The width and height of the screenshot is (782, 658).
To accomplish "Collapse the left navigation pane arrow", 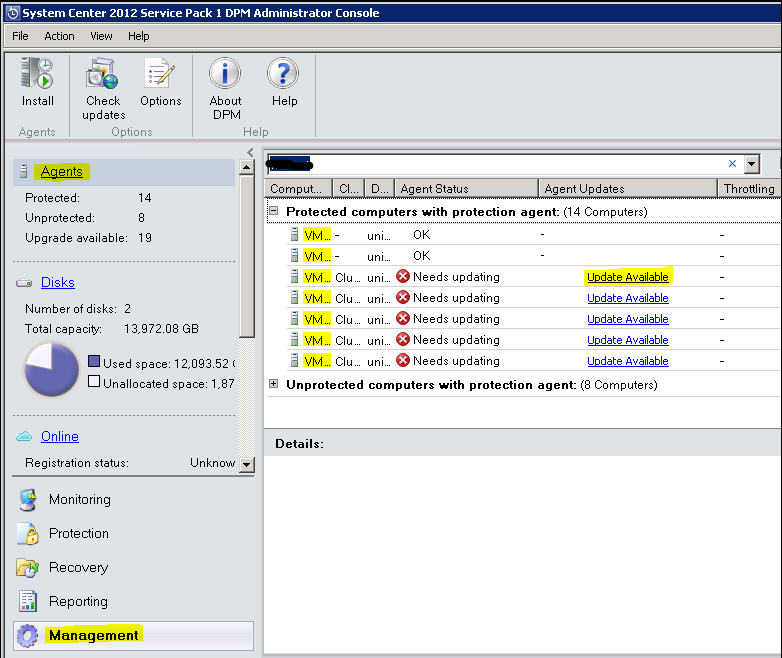I will 250,152.
